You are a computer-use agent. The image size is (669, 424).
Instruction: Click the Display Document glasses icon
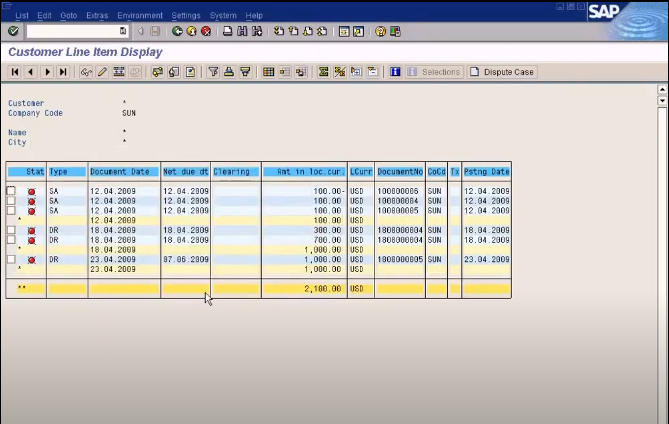tap(86, 72)
